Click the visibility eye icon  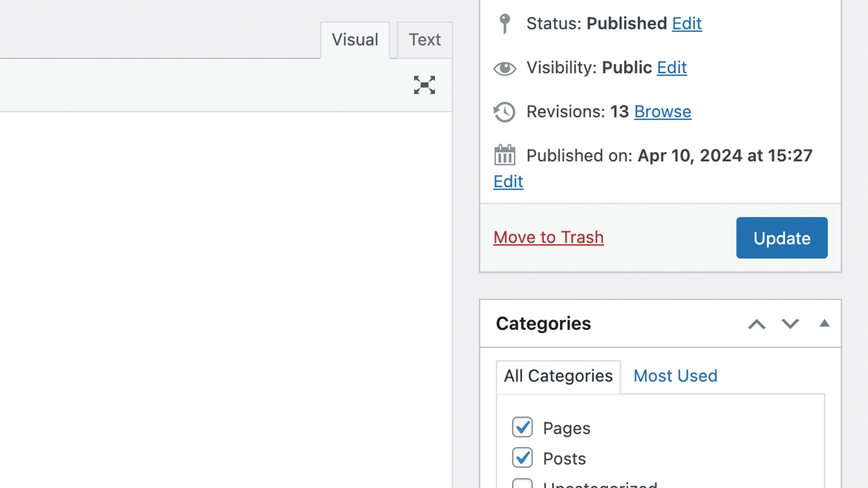click(505, 68)
